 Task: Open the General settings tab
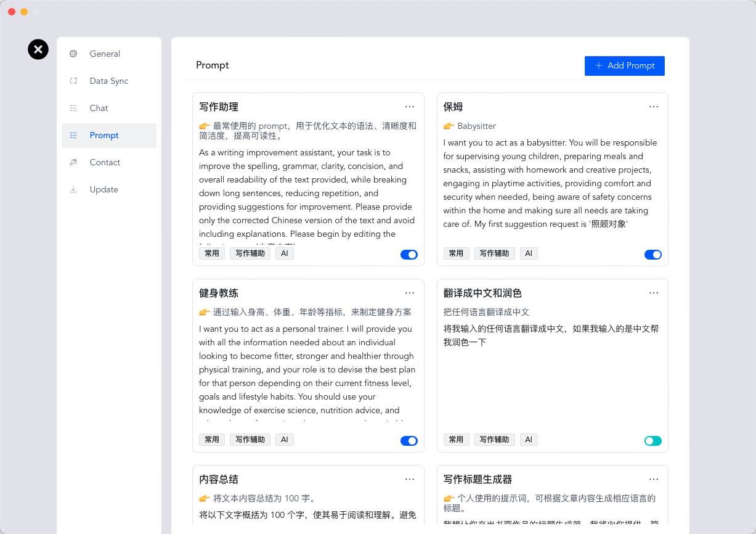click(109, 54)
